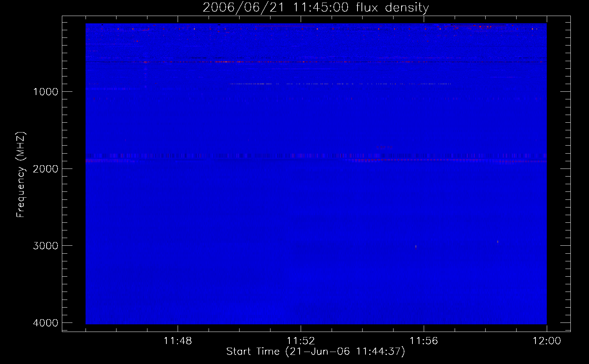
Task: Click the 3000 frequency tick label
Action: click(x=46, y=246)
